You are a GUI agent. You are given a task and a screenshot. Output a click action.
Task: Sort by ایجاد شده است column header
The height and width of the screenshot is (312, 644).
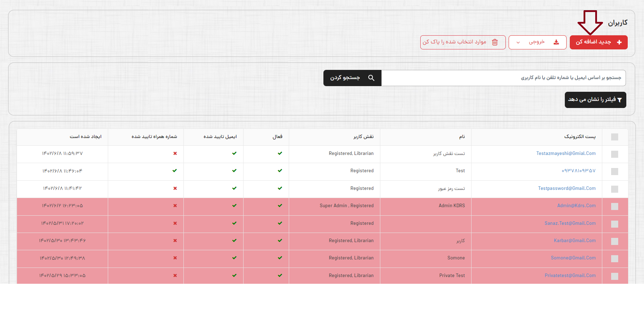(x=86, y=137)
